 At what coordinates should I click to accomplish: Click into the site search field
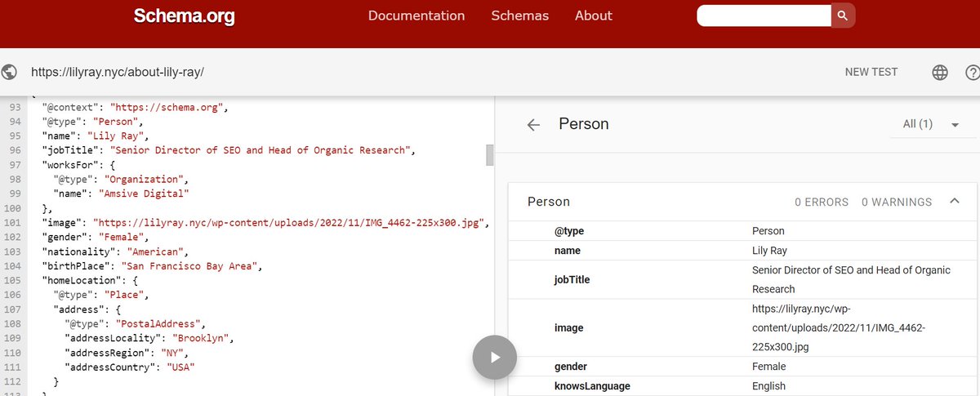tap(764, 16)
